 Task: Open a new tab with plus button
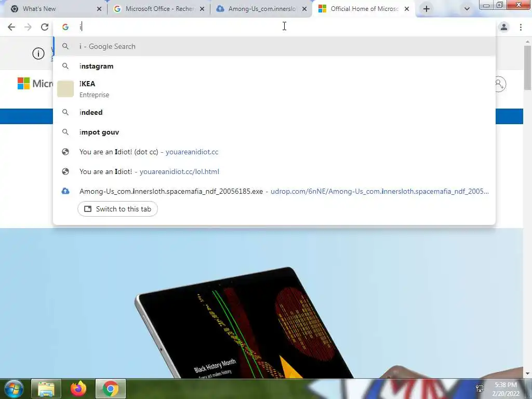click(x=427, y=9)
